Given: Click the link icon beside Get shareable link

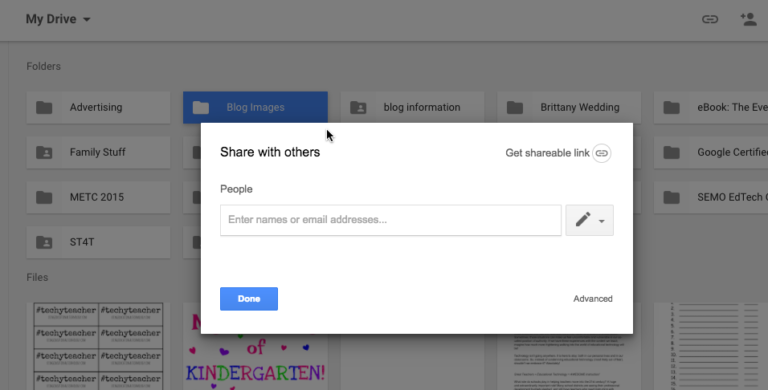Looking at the screenshot, I should click(x=601, y=153).
